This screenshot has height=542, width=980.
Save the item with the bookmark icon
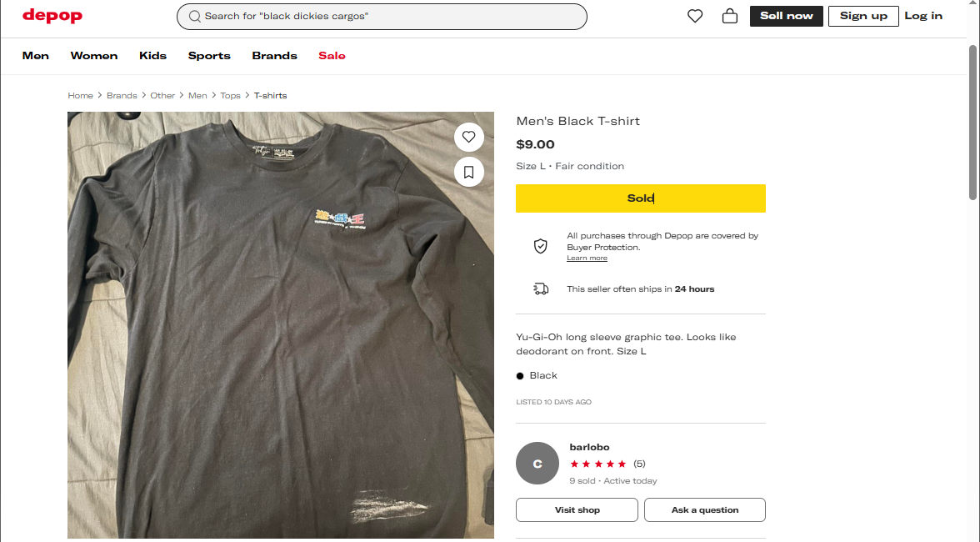click(469, 172)
